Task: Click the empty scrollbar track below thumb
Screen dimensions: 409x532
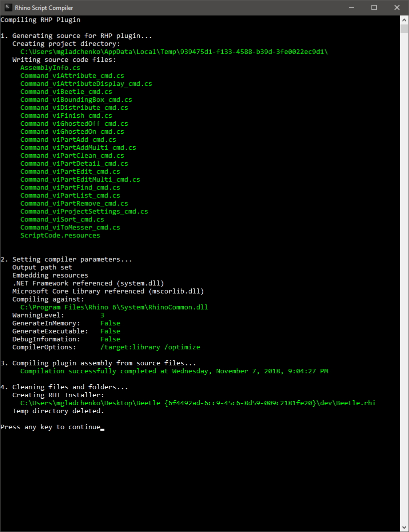Action: pyautogui.click(x=404, y=278)
